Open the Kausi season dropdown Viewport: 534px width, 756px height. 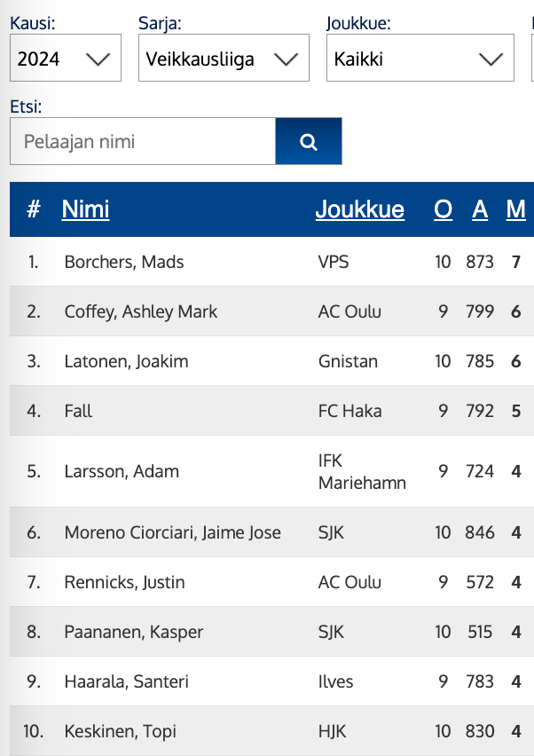65,59
